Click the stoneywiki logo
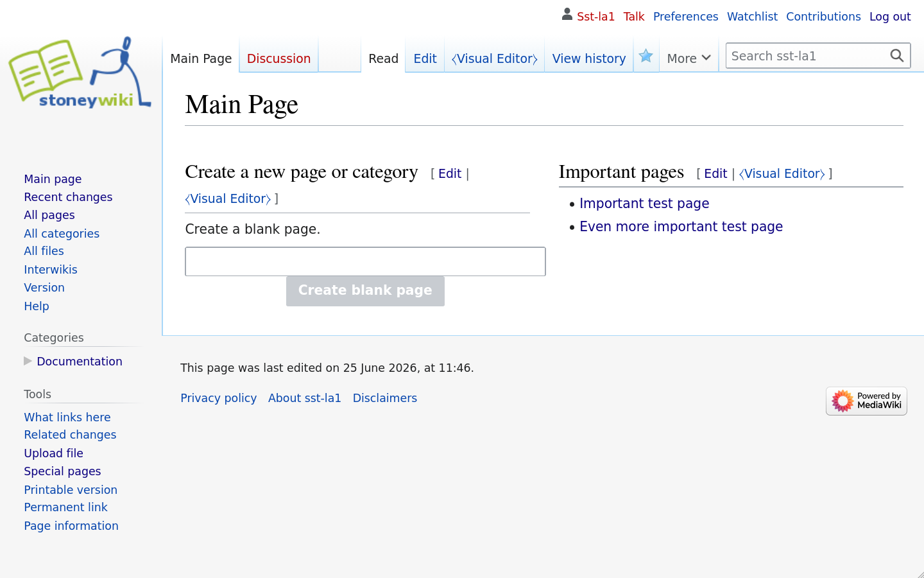This screenshot has width=924, height=578. click(80, 73)
